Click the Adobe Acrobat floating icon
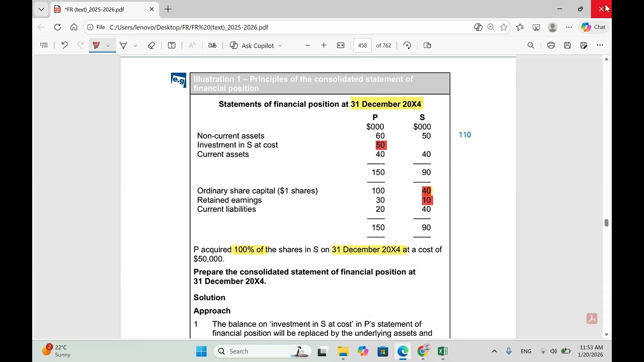Screen dimensions: 644x362 592,319
